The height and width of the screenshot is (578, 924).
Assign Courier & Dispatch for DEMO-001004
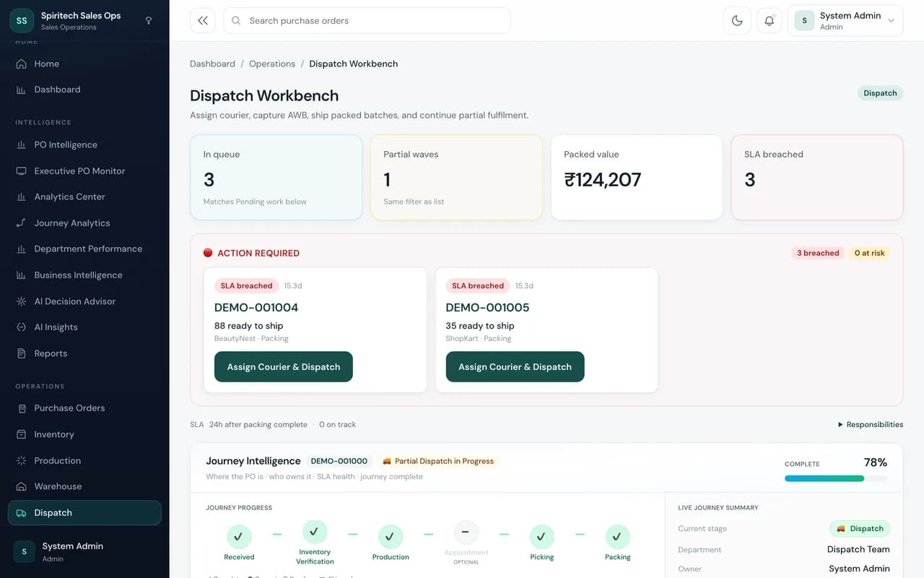coord(284,367)
